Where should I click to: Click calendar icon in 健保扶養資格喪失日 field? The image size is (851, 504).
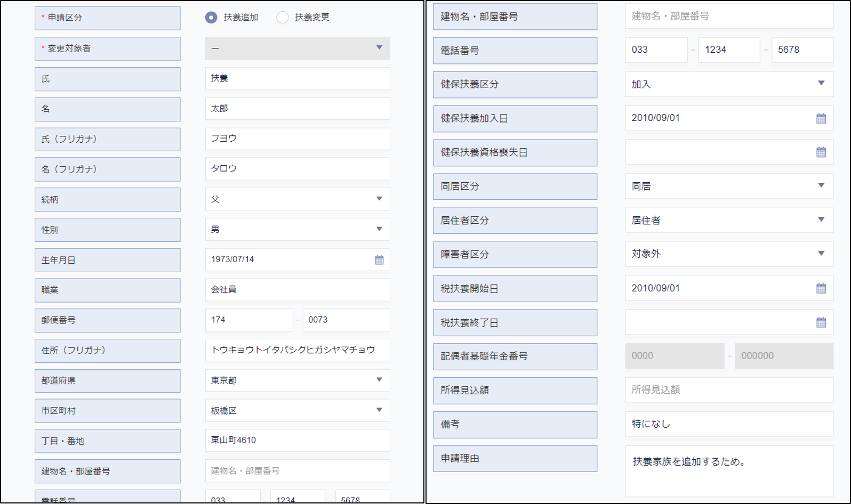[x=821, y=152]
